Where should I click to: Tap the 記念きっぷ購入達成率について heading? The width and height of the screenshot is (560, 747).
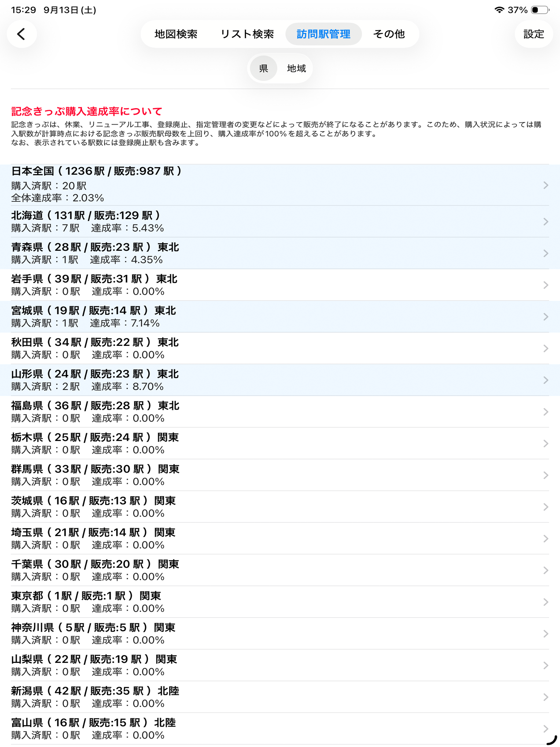pyautogui.click(x=86, y=111)
